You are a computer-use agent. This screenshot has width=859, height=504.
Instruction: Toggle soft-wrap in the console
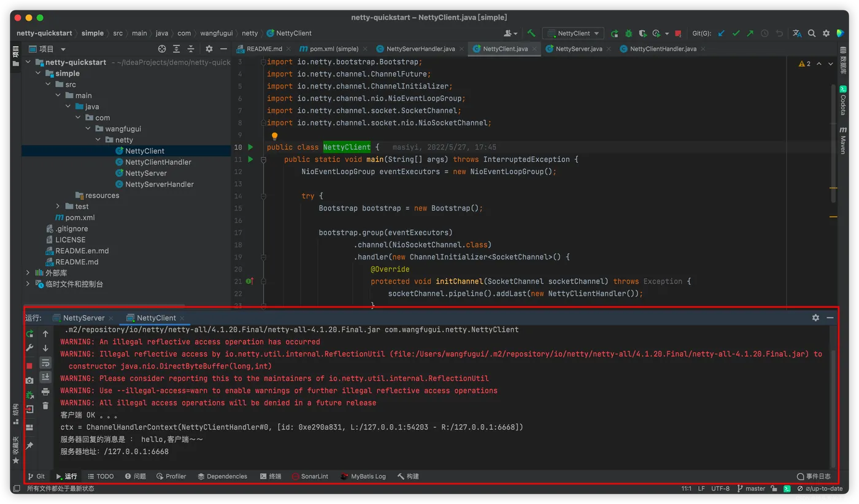pyautogui.click(x=45, y=364)
